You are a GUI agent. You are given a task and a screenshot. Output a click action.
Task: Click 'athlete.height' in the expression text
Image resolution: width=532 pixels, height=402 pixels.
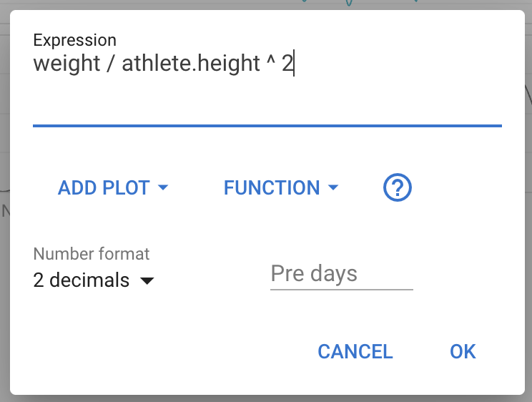point(191,64)
